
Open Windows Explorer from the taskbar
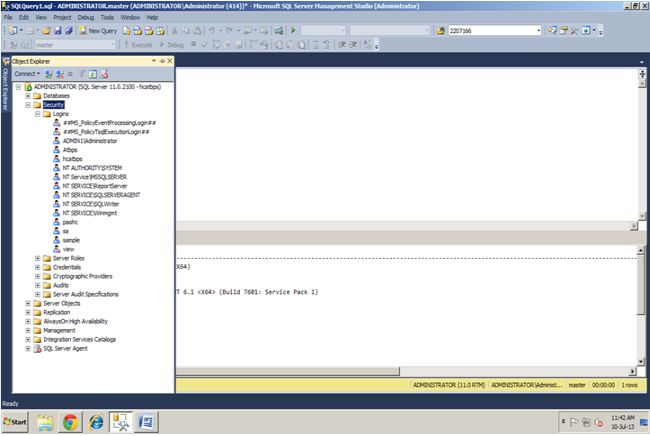45,422
